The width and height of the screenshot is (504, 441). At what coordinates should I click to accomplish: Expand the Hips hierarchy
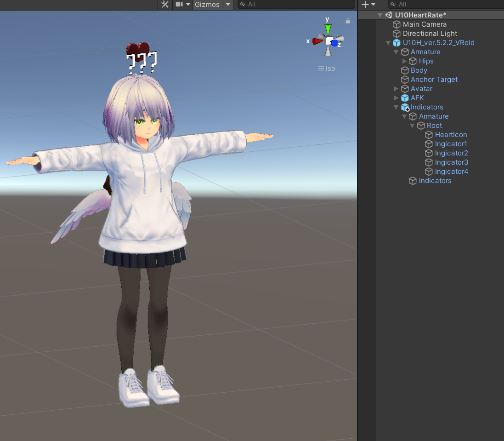tap(404, 61)
